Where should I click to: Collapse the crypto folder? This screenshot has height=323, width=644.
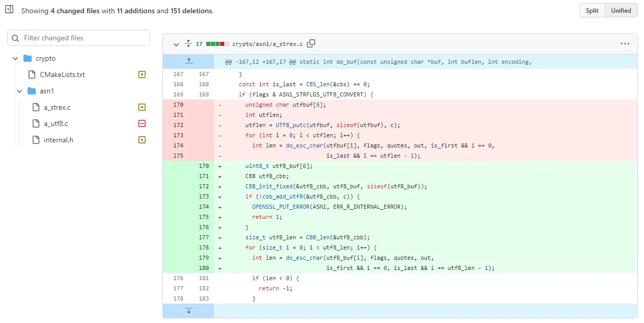click(x=15, y=58)
